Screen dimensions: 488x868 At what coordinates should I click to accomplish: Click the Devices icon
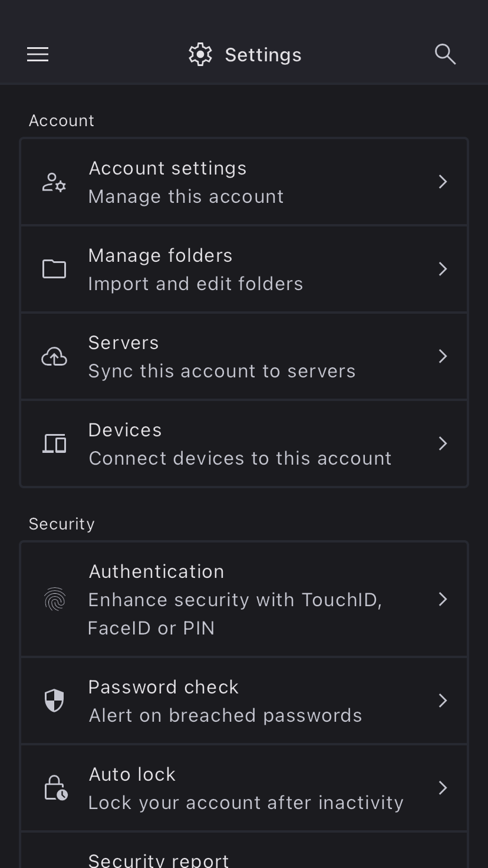(x=54, y=443)
